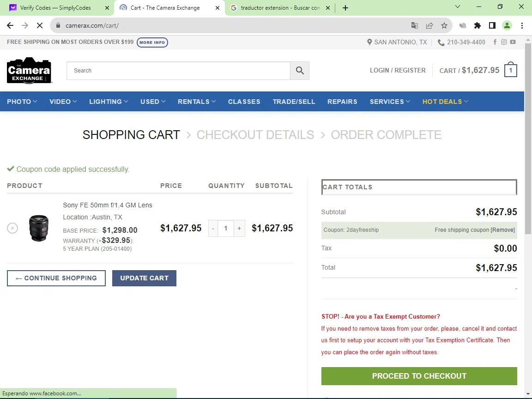Close the traductor extension tab
This screenshot has width=532, height=399.
(328, 8)
